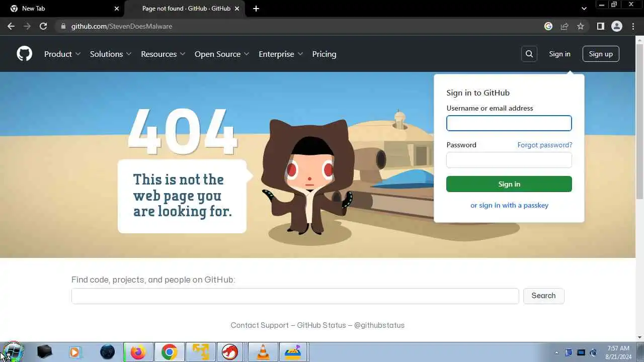
Task: Open the GitHub Status link
Action: (321, 325)
